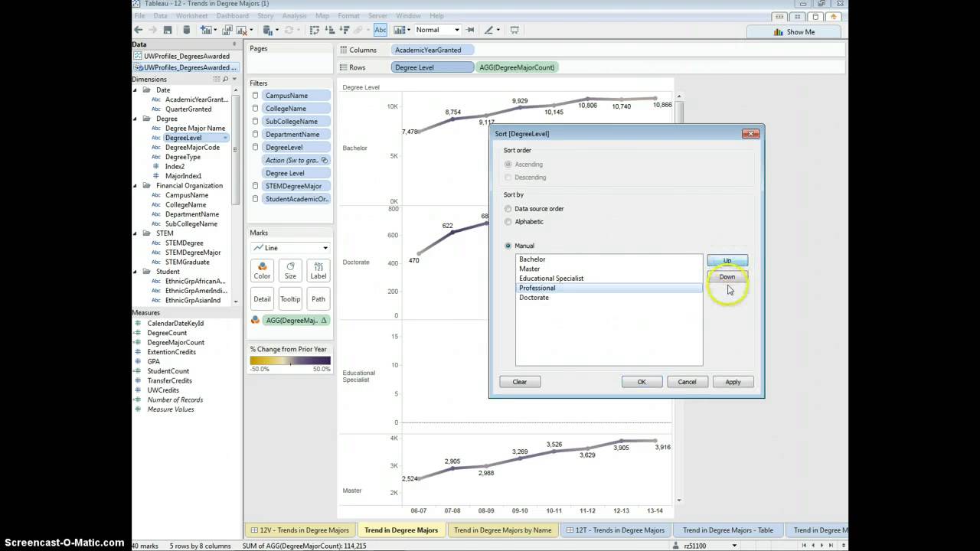Click the DegreeMajorCode dimension field
Screen dimensions: 980x551
(x=192, y=148)
